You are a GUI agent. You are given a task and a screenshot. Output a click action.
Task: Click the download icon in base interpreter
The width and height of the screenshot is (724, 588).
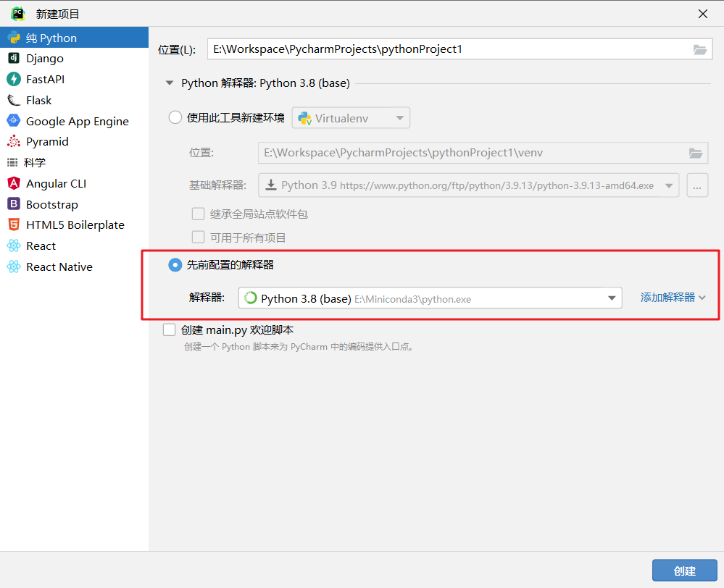click(x=271, y=185)
